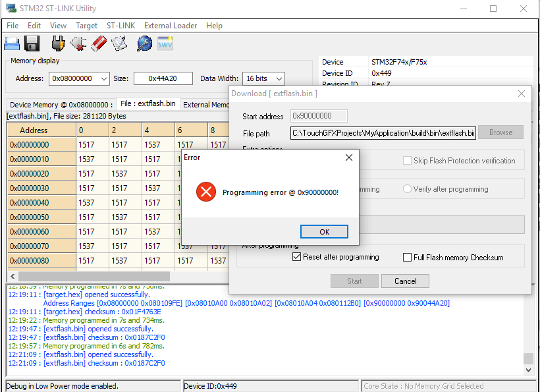Viewport: 540px width, 392px height.
Task: Click address row 0x00000000
Action: tap(41, 145)
